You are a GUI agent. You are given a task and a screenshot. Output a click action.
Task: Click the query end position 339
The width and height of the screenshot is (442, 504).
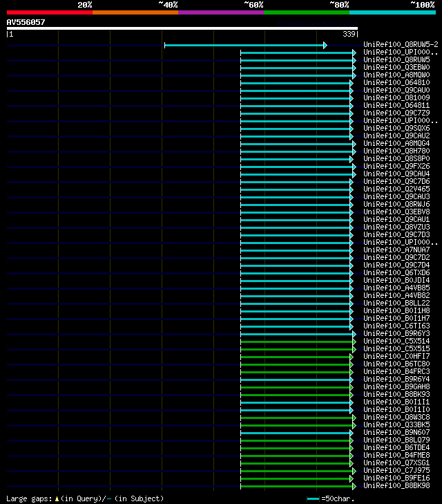pos(349,34)
